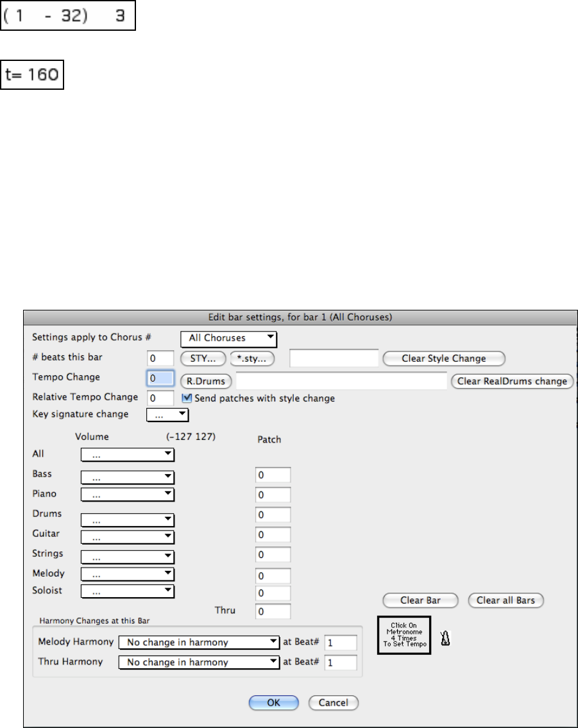Open the Settings apply to Chorus dropdown
This screenshot has width=578, height=728.
coord(228,337)
